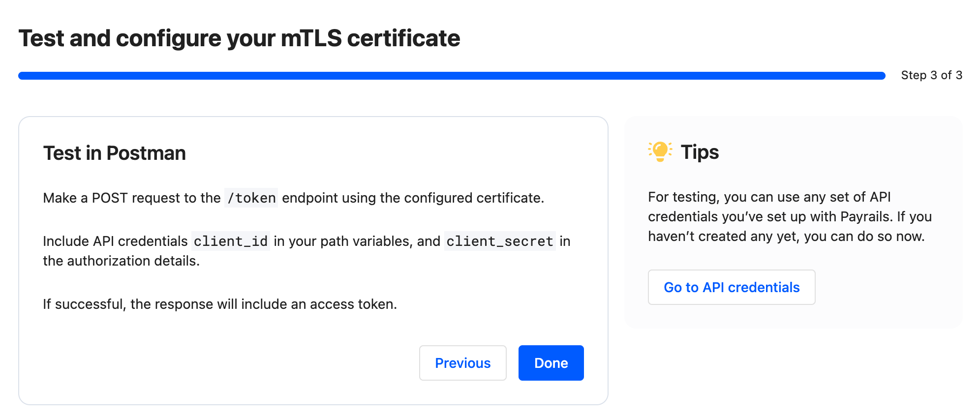Click 'Include API credentials' text

115,241
